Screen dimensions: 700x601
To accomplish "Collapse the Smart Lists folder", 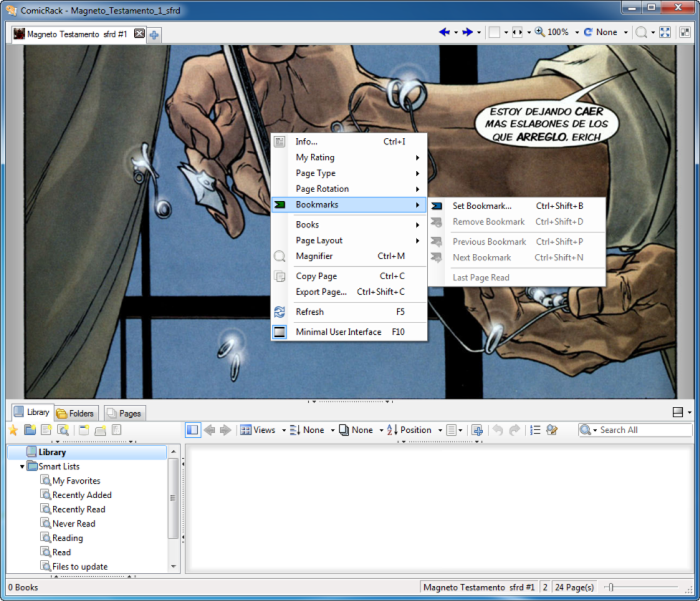I will (x=22, y=467).
